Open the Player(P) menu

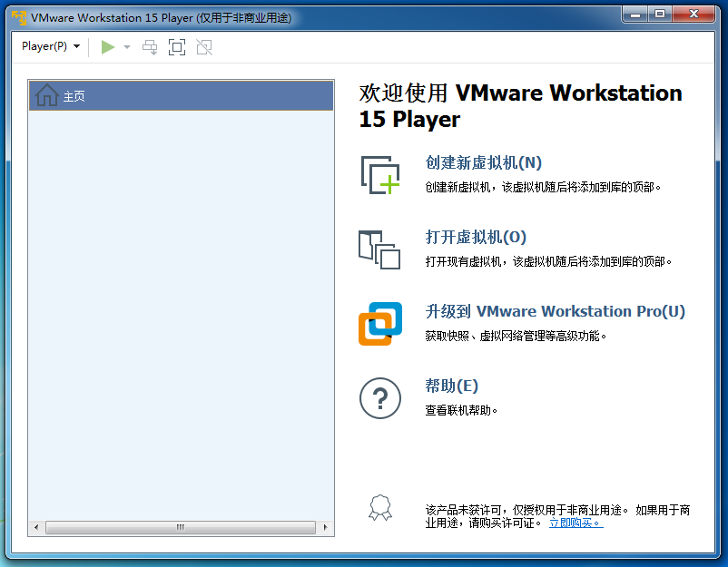(51, 46)
